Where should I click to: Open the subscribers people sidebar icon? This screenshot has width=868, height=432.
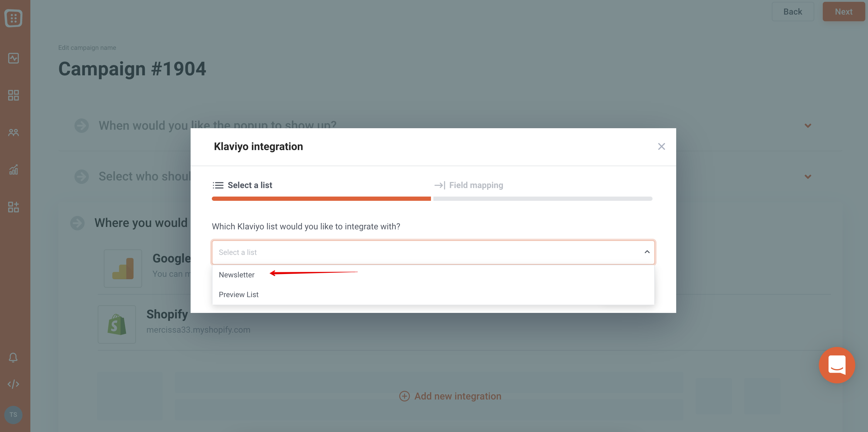click(x=13, y=132)
